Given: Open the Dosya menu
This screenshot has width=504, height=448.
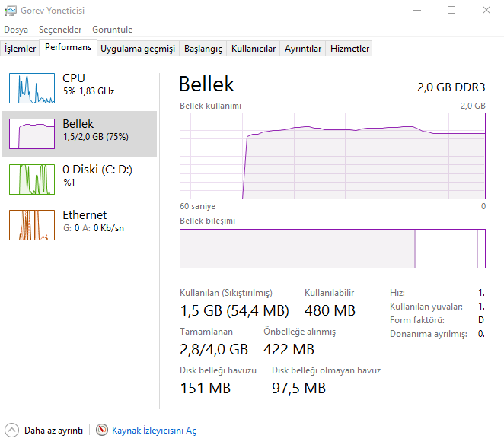Looking at the screenshot, I should pyautogui.click(x=16, y=30).
